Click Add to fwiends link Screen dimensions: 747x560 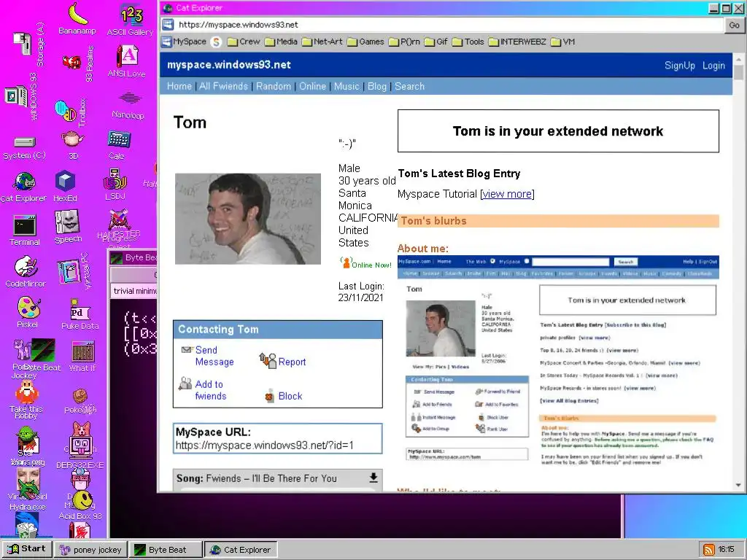(x=210, y=390)
